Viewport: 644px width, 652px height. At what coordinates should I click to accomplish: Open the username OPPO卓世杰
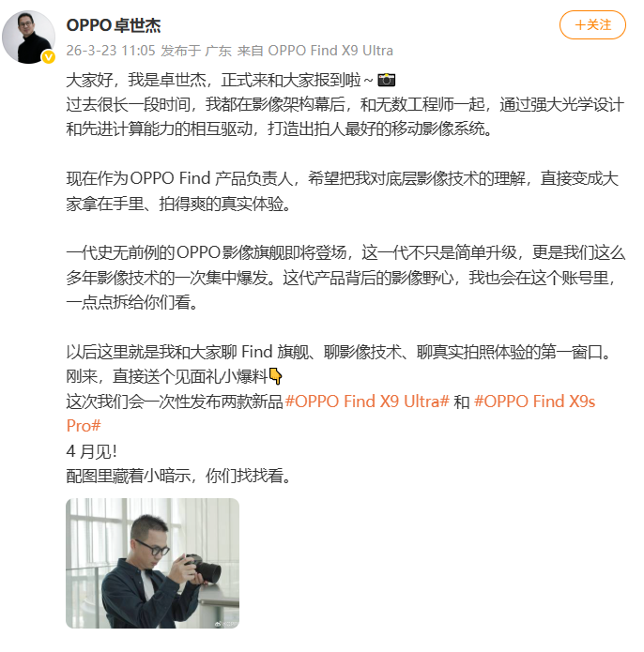pos(114,25)
